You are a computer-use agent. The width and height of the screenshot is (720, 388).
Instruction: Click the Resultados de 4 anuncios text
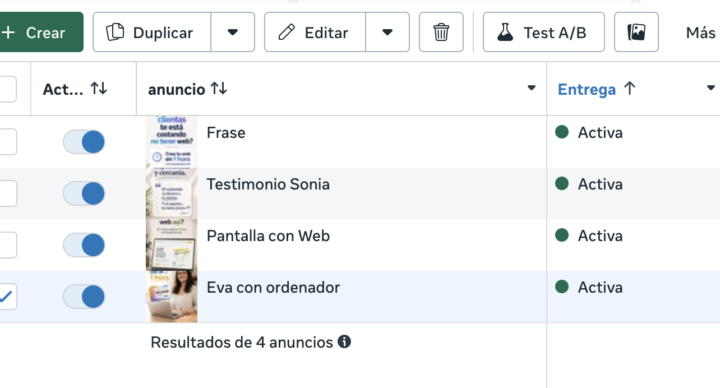point(242,343)
